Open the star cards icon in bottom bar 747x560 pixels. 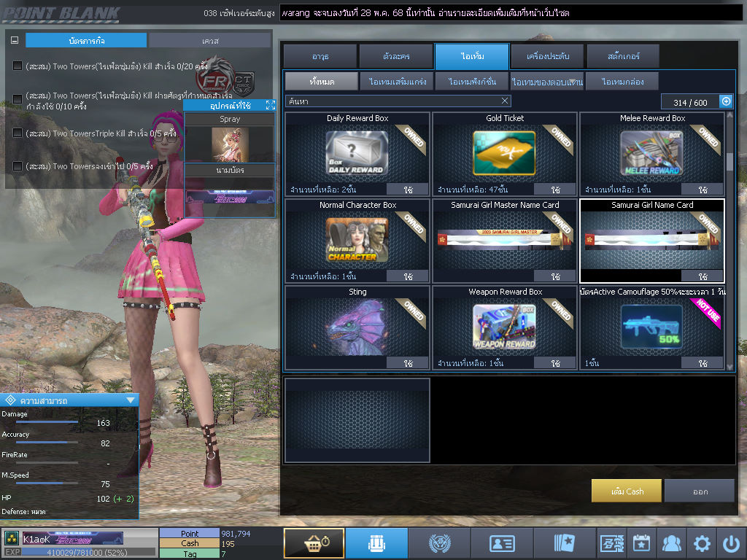pos(565,542)
